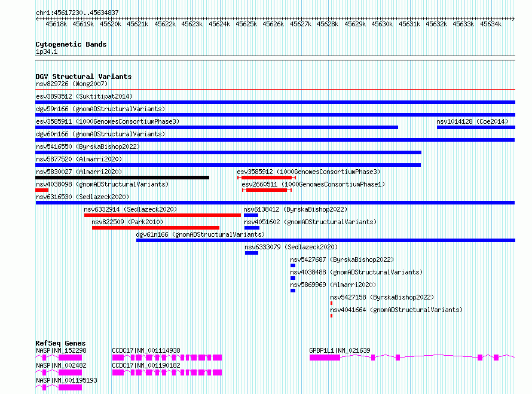
Task: Select the esv3893512 (Suktitipat2014) variant label
Action: (84, 96)
